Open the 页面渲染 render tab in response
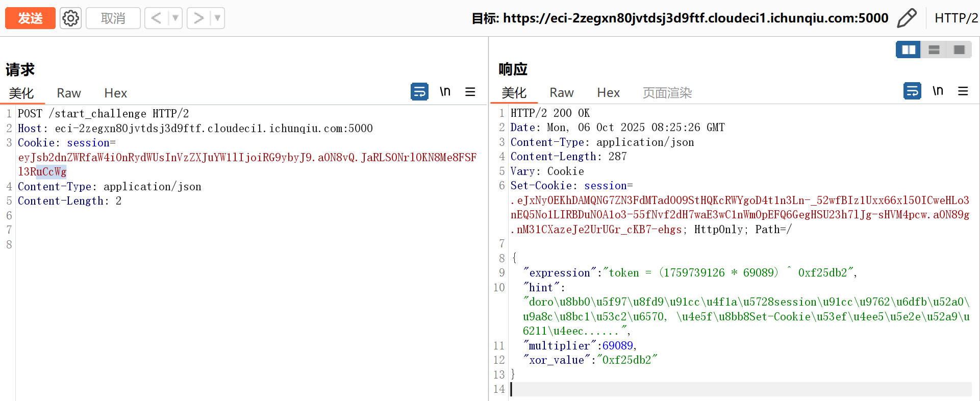Screen dimensions: 980x401 [x=667, y=92]
